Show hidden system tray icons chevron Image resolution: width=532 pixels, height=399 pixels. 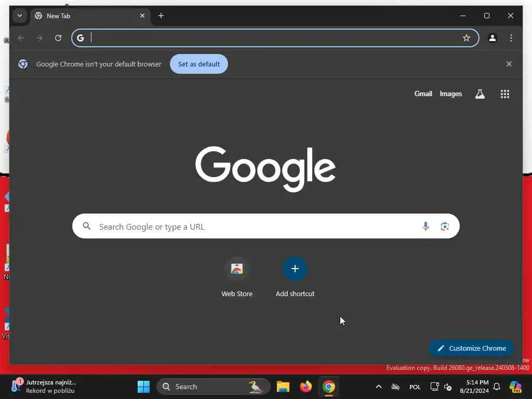[x=379, y=387]
